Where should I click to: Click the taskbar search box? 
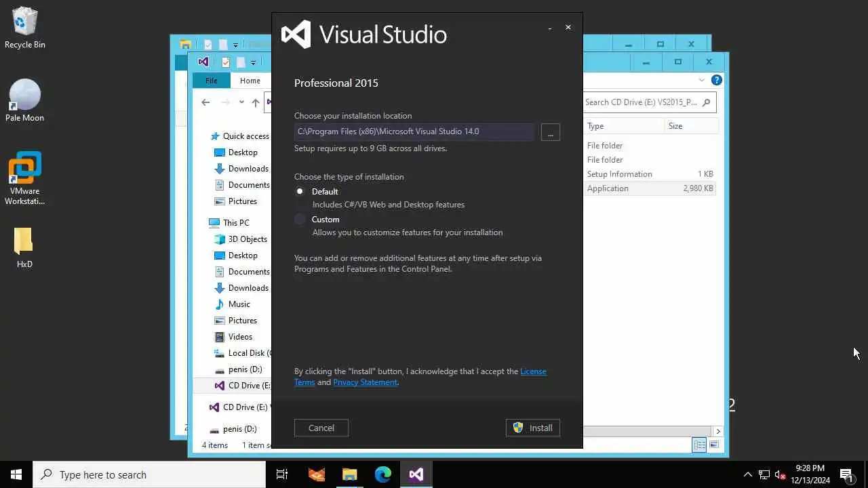pos(149,474)
